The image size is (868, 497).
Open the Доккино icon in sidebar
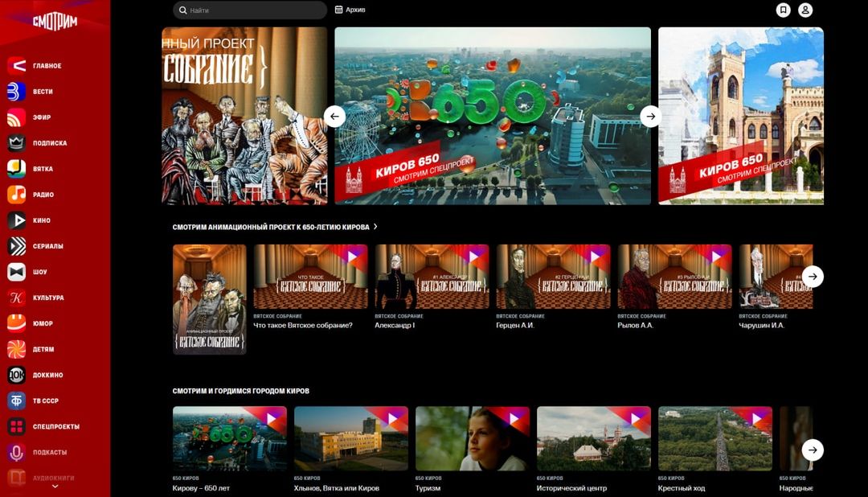17,375
